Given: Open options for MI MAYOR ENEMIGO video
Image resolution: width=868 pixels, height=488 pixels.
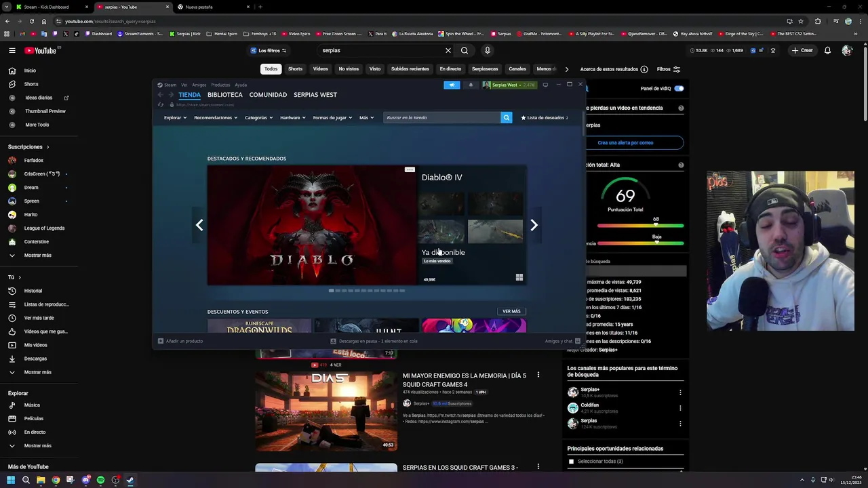Looking at the screenshot, I should (x=538, y=375).
